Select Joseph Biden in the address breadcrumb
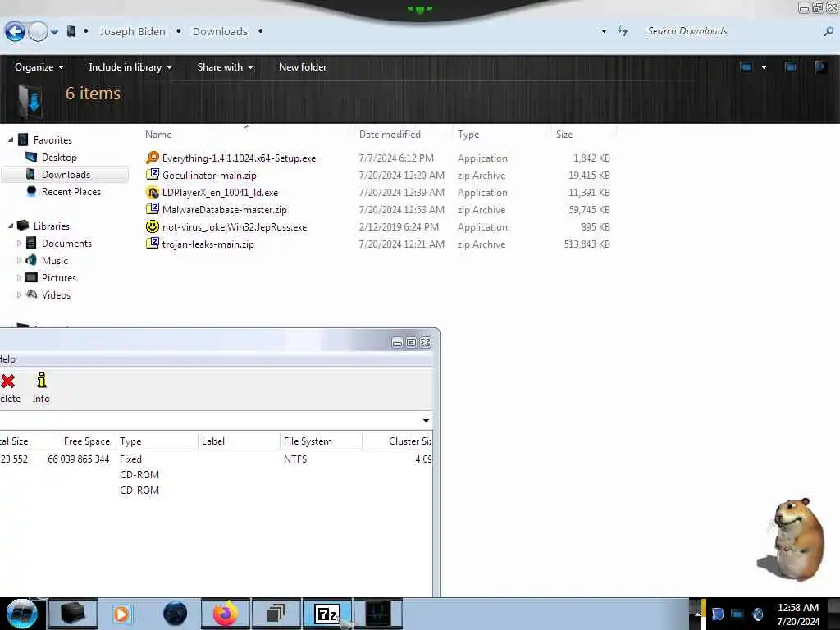The height and width of the screenshot is (630, 840). pos(132,32)
